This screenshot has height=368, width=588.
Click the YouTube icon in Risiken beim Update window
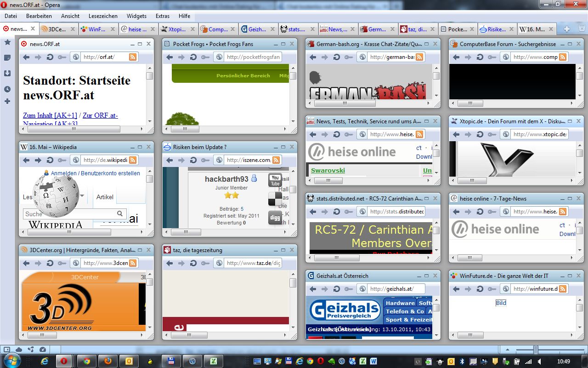[x=275, y=180]
